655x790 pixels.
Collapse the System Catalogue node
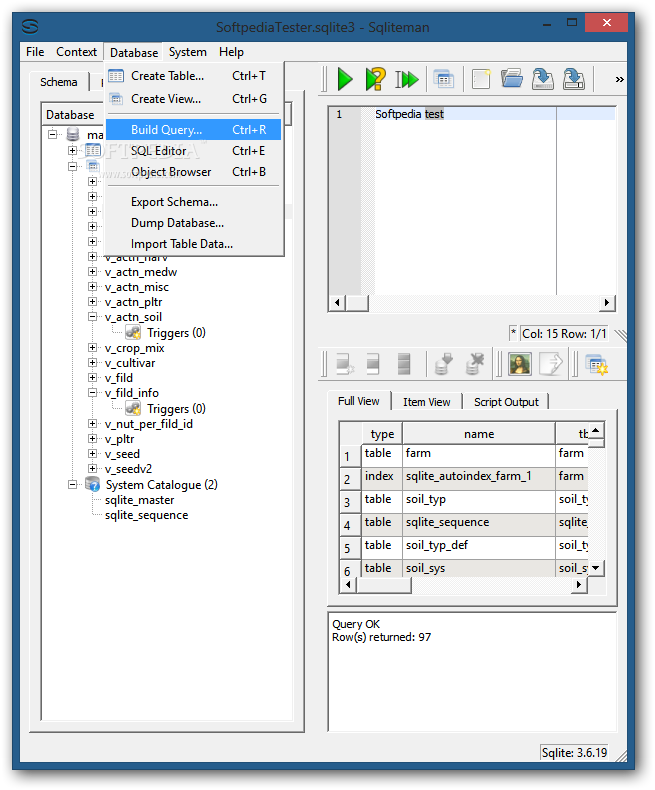(x=73, y=485)
